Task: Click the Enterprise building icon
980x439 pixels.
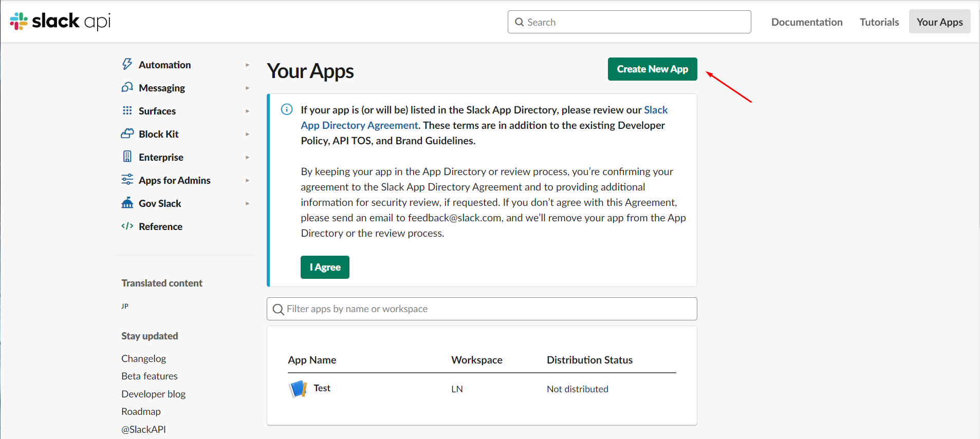Action: click(127, 157)
